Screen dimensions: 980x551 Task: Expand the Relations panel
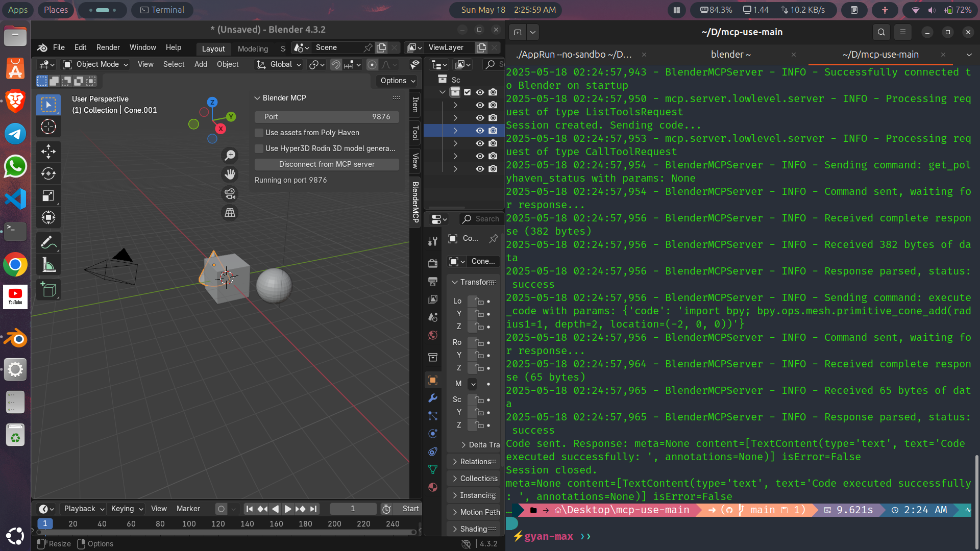point(475,461)
